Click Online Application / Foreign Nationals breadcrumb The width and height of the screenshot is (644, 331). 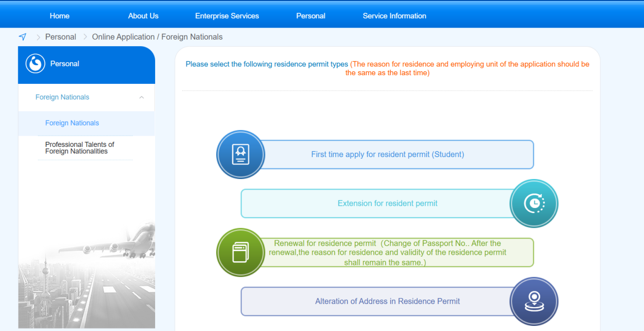coord(157,37)
